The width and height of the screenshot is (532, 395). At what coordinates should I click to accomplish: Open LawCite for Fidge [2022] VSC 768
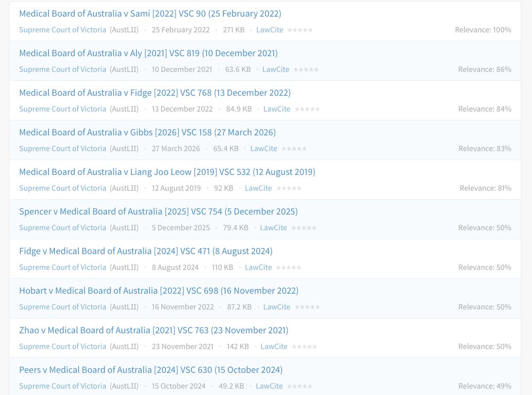click(x=277, y=109)
